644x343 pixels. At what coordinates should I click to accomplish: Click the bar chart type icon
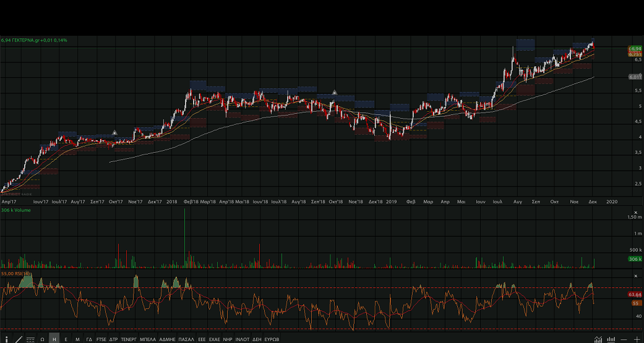pos(611,339)
